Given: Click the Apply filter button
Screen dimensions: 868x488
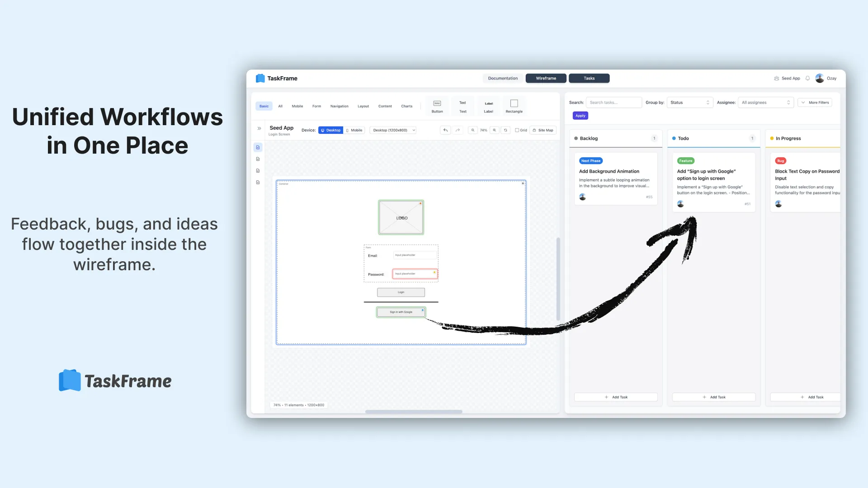Looking at the screenshot, I should [580, 115].
